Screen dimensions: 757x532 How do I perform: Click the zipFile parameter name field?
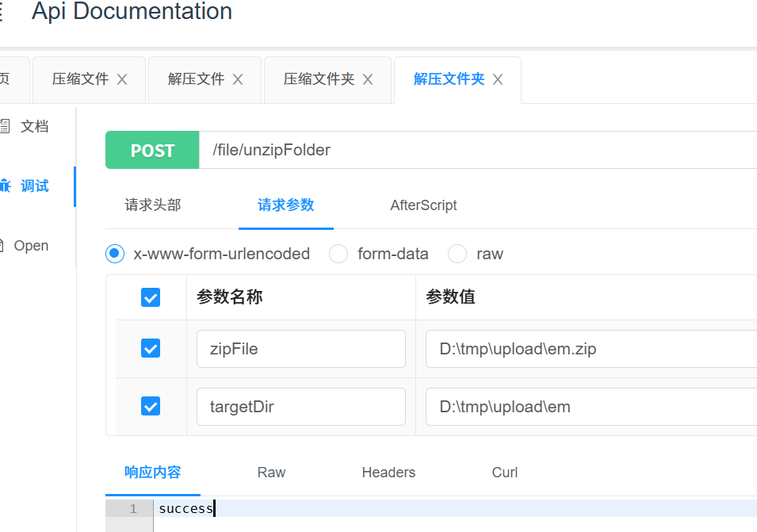pos(300,349)
